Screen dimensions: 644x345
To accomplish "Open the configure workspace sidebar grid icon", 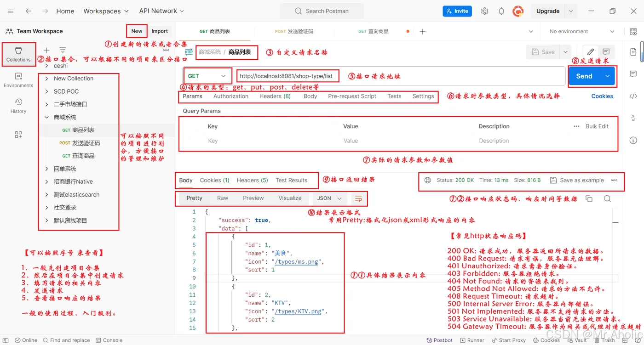I will coord(18,135).
